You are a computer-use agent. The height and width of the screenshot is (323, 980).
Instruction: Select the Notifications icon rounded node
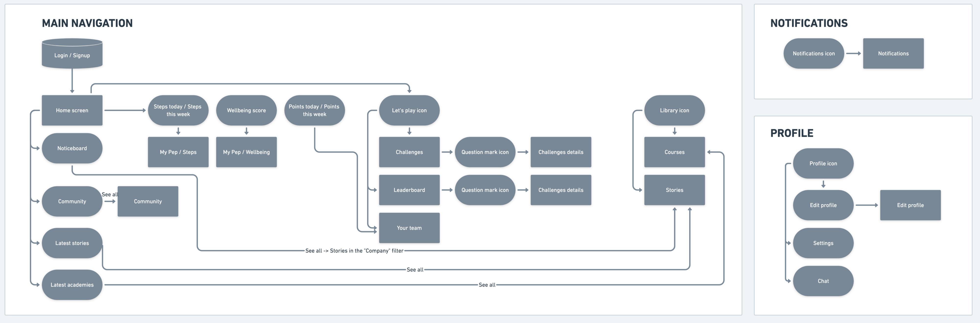[813, 53]
